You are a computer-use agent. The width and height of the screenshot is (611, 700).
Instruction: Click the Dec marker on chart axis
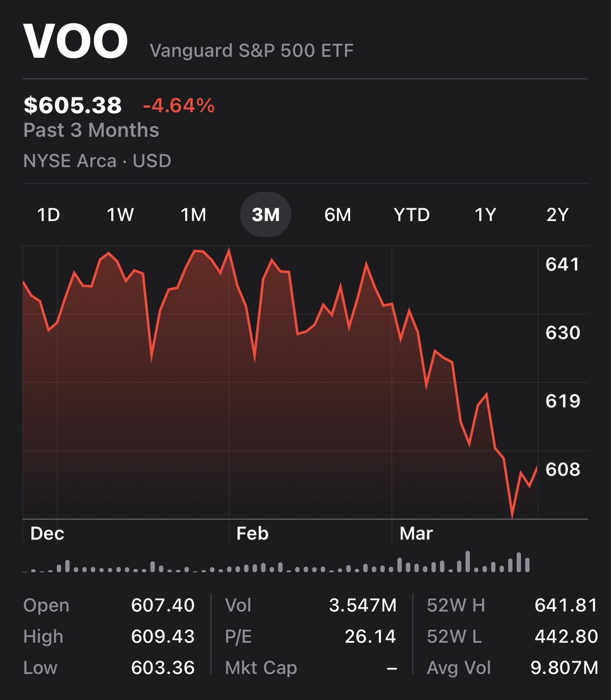click(x=47, y=533)
